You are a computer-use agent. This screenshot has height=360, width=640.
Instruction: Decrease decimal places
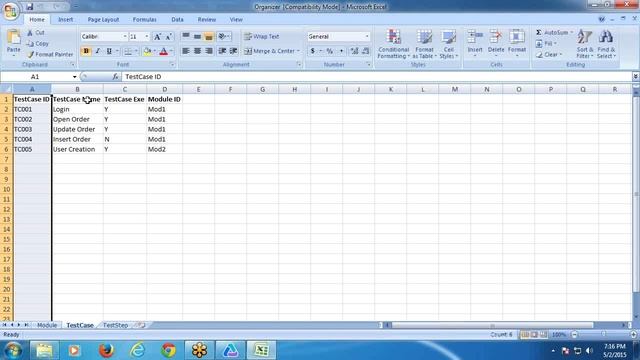[x=365, y=51]
